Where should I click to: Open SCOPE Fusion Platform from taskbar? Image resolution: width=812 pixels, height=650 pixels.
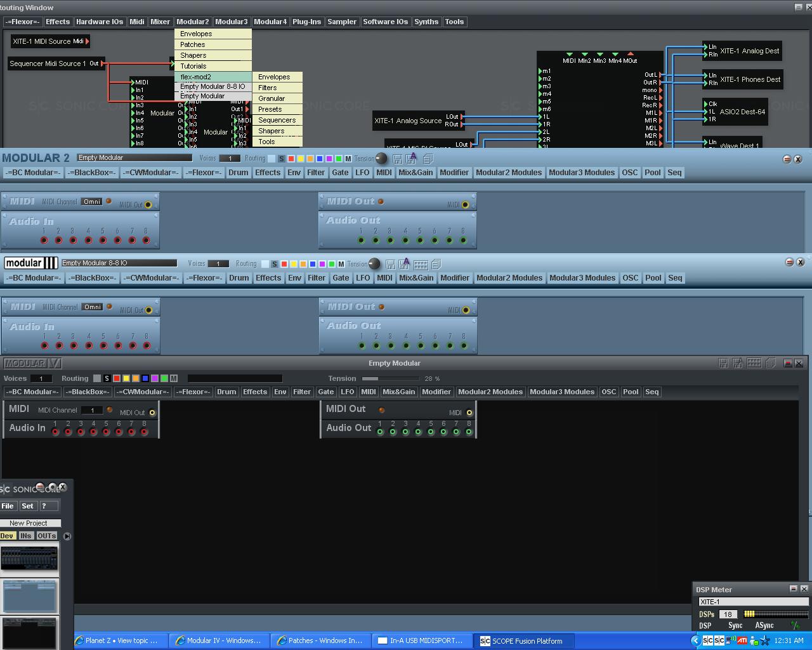tap(521, 641)
